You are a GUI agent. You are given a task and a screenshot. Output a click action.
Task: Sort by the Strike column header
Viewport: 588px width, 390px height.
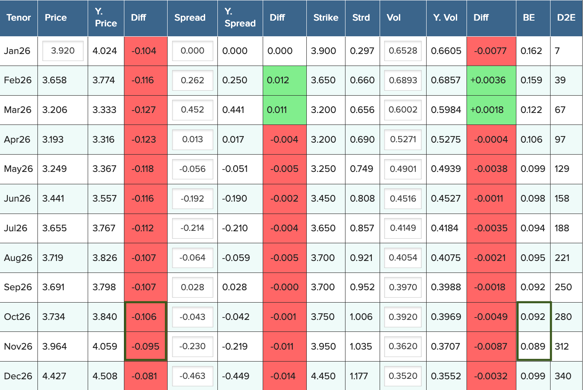[325, 18]
